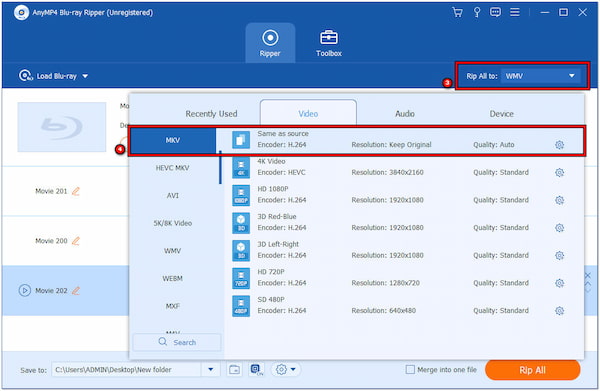Viewport: 600px width, 391px height.
Task: Open settings gear for SD 480P preset
Action: tap(559, 311)
